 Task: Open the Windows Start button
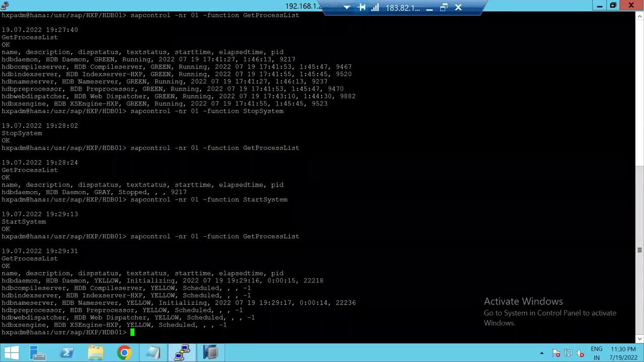11,352
